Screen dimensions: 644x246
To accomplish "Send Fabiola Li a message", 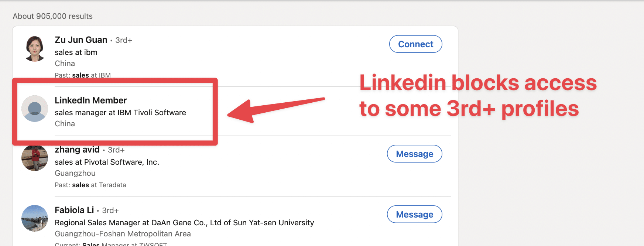I will click(414, 214).
